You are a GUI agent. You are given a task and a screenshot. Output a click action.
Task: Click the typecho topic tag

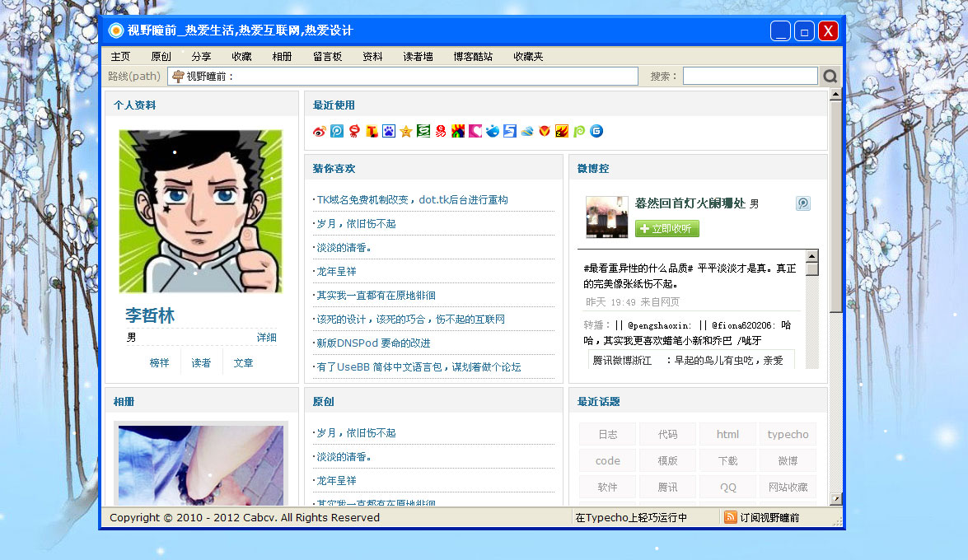pyautogui.click(x=788, y=434)
